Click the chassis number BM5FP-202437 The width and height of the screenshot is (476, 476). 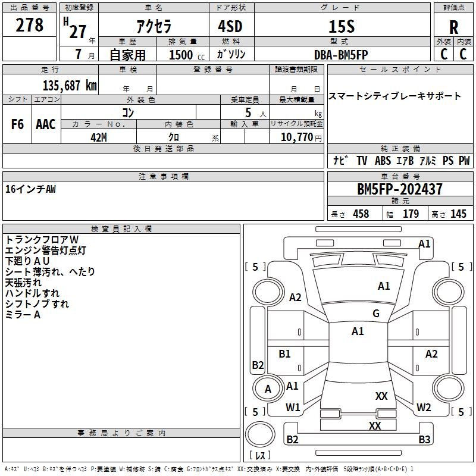pyautogui.click(x=400, y=189)
